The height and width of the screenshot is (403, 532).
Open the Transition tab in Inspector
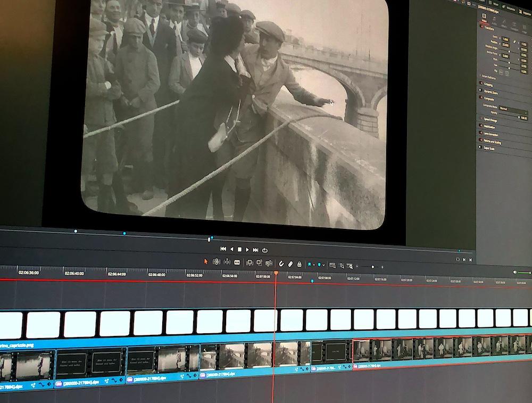point(514,27)
